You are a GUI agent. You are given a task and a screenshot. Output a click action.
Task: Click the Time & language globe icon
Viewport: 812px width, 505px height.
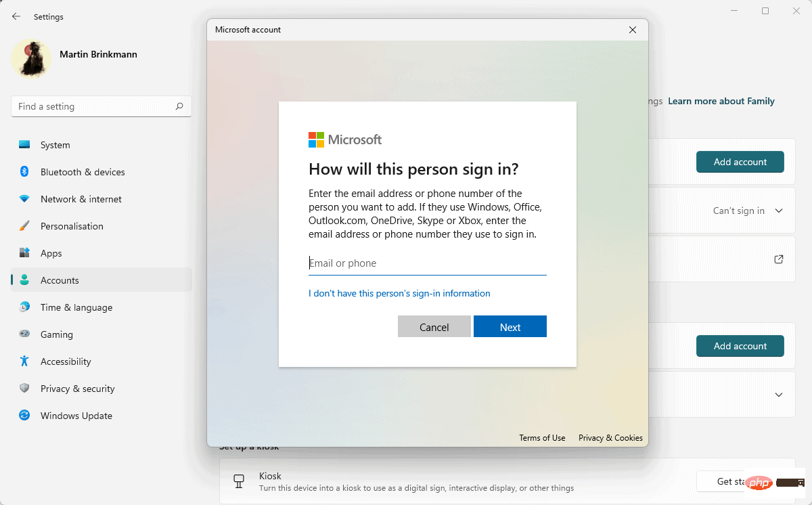[24, 307]
